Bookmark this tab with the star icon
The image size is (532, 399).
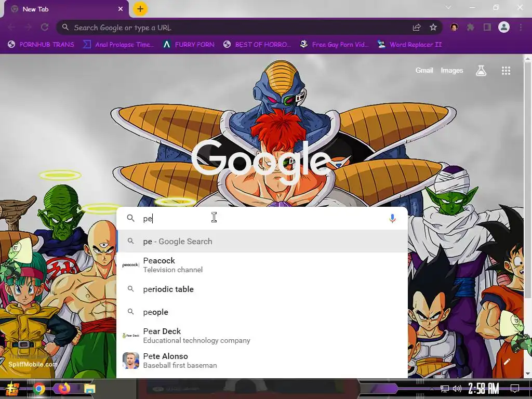pos(433,28)
